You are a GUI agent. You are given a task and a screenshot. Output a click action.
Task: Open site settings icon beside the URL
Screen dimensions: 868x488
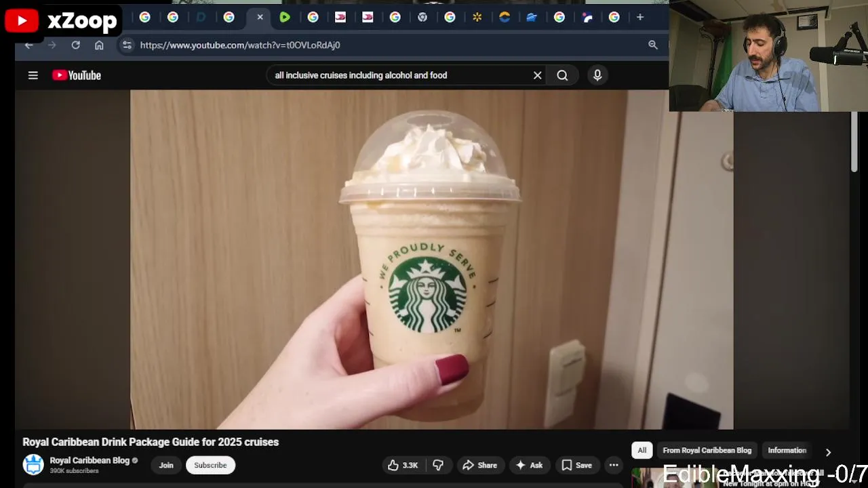pyautogui.click(x=127, y=45)
